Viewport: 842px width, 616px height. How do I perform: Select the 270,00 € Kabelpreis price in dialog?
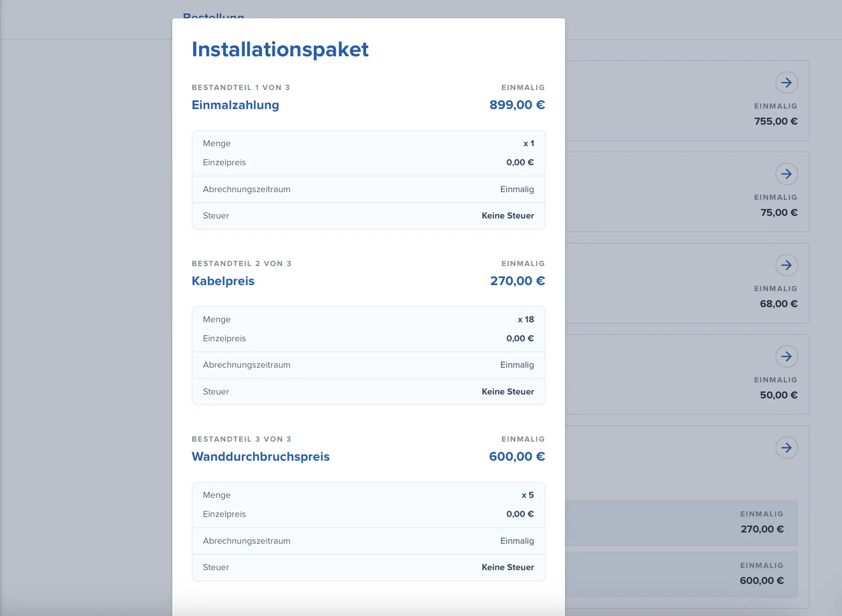pos(517,281)
